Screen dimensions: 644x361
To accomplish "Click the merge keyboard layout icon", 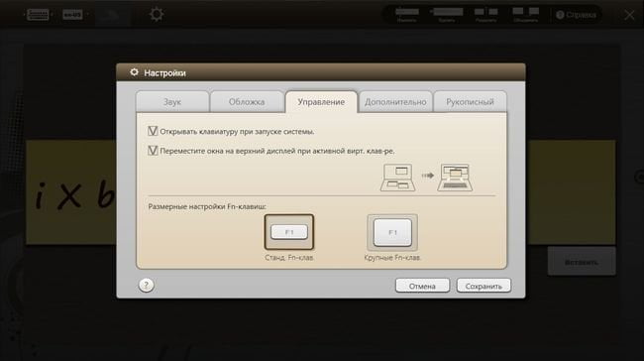I will (x=526, y=15).
